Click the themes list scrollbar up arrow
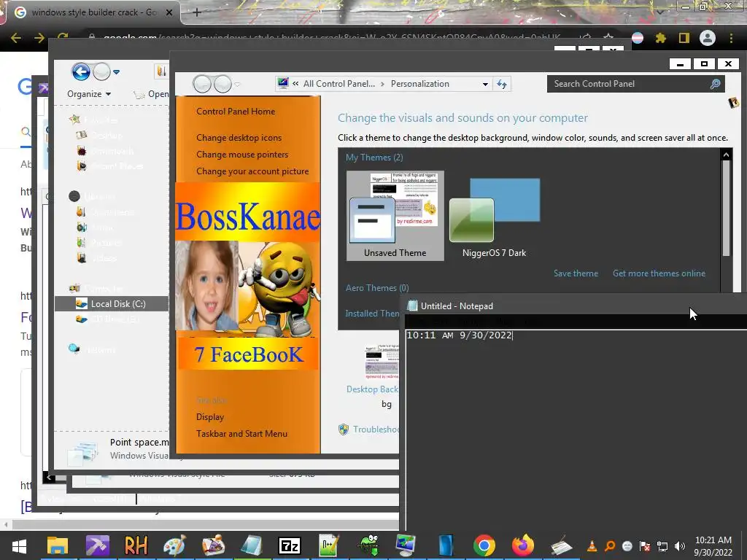Screen dimensions: 747x560 click(x=726, y=155)
